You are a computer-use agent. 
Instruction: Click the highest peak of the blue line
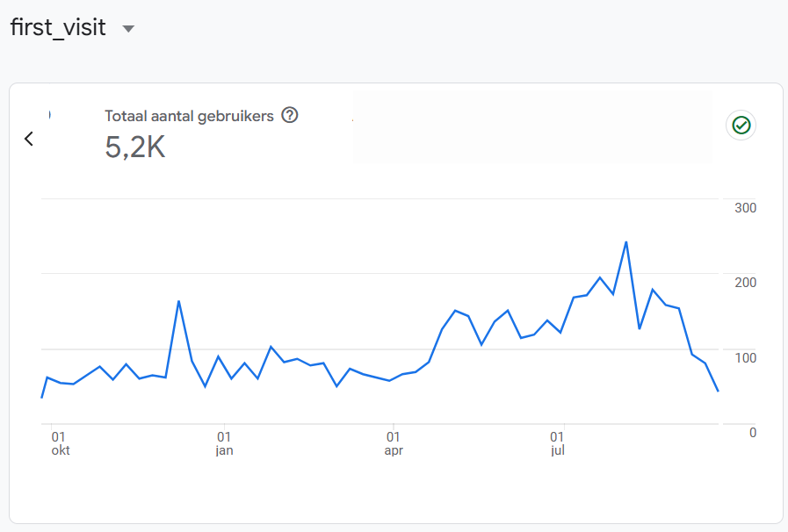pyautogui.click(x=625, y=241)
